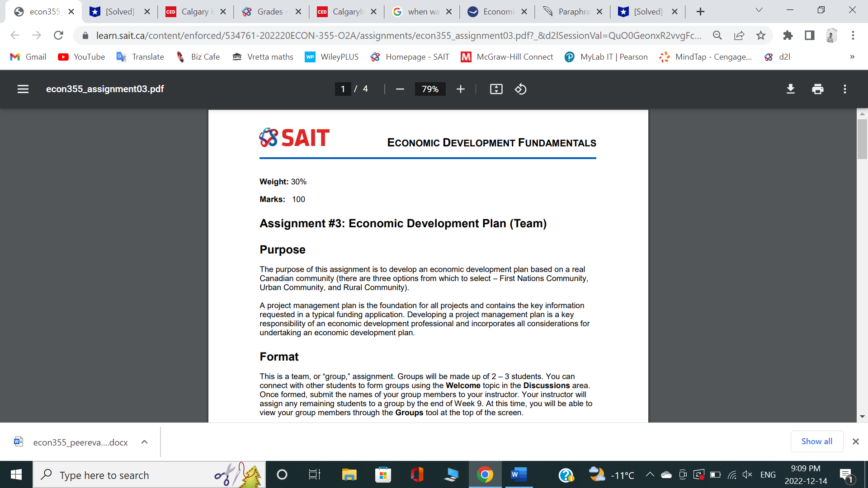
Task: Open the tab search dropdown chevron
Action: (x=759, y=10)
